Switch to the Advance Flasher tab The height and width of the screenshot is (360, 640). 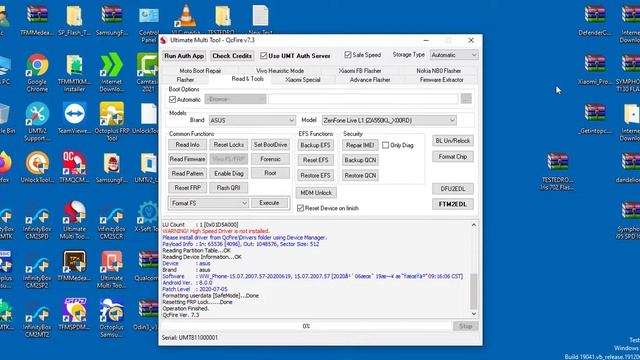pos(370,80)
